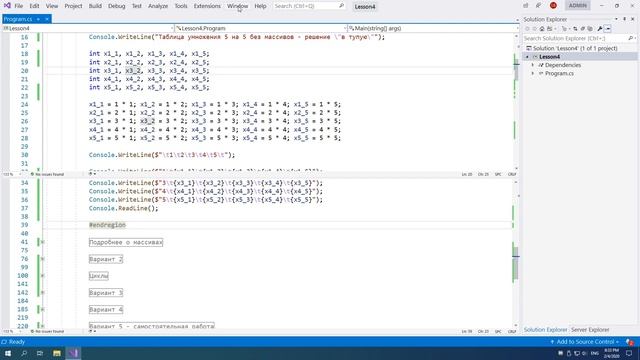The width and height of the screenshot is (640, 360).
Task: Open File Explorer from taskbar
Action: coord(57,353)
